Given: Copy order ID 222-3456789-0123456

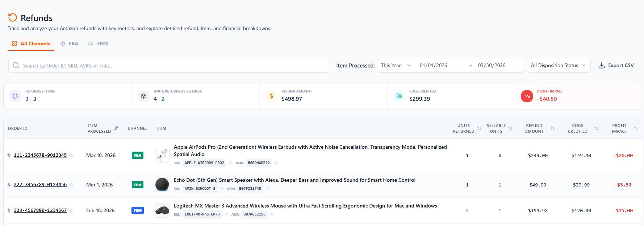Looking at the screenshot, I should (71, 185).
